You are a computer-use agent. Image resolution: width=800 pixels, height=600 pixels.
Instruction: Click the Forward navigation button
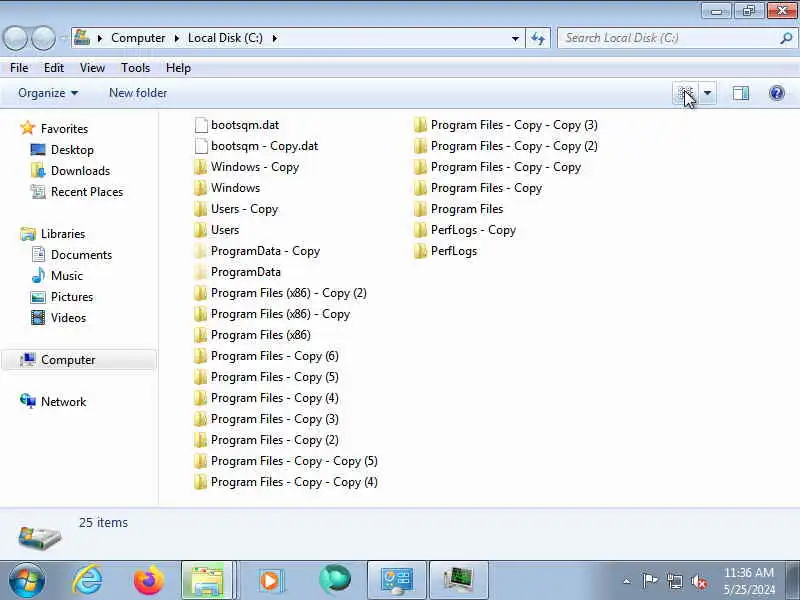click(43, 38)
